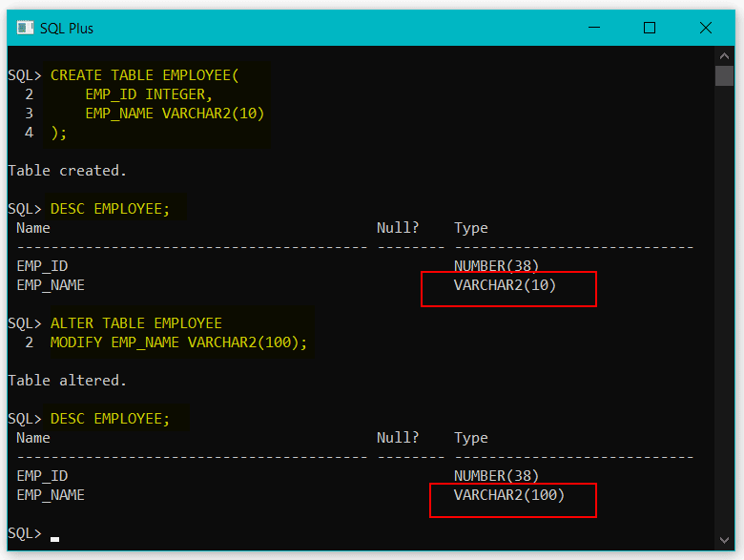Click the second EMP_ID row name
The width and height of the screenshot is (744, 560).
tap(42, 475)
